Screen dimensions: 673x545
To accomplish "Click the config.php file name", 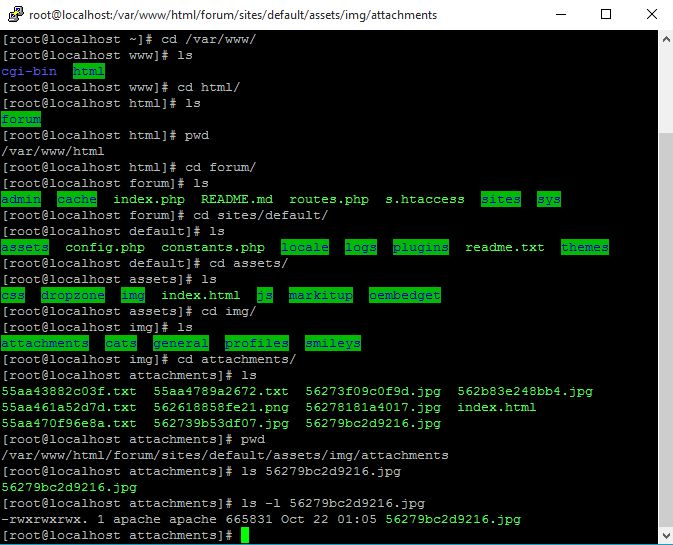I will [105, 247].
